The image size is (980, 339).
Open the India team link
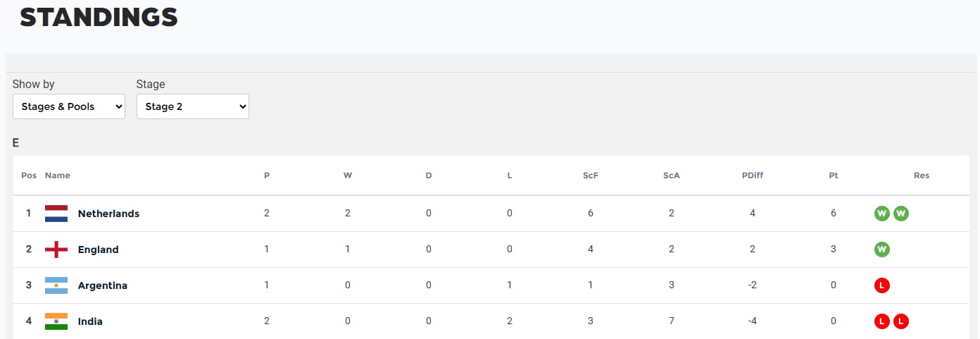coord(90,321)
